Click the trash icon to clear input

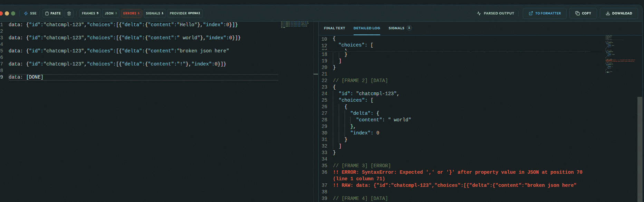(x=69, y=13)
